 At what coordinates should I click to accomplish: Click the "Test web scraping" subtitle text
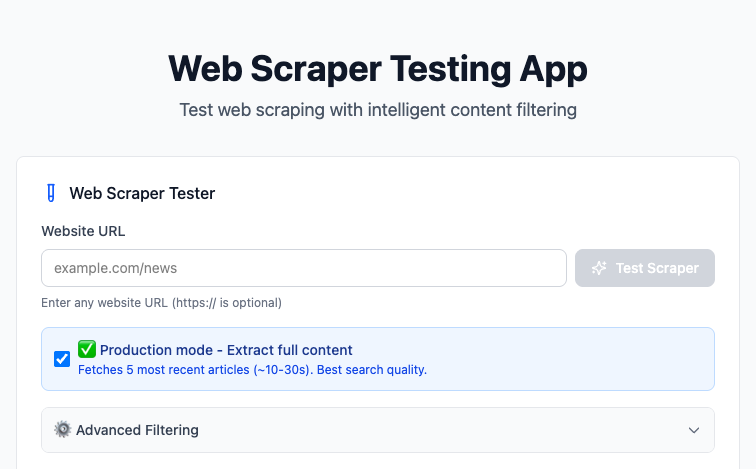378,110
